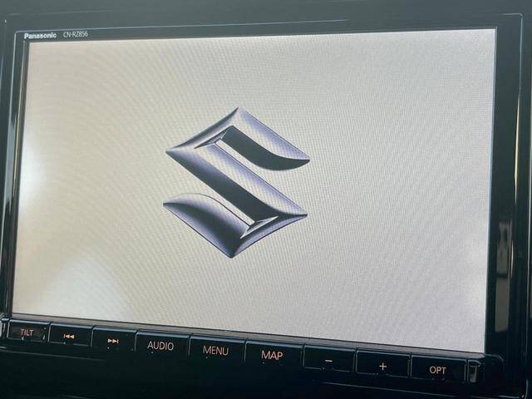Tap the lower half of Suzuki emblem
The width and height of the screenshot is (532, 399).
224,218
